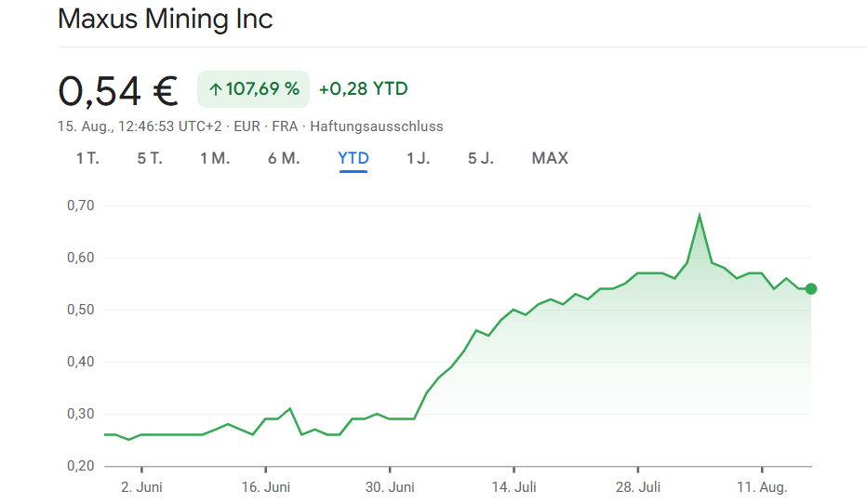Click the FRA exchange label

285,126
